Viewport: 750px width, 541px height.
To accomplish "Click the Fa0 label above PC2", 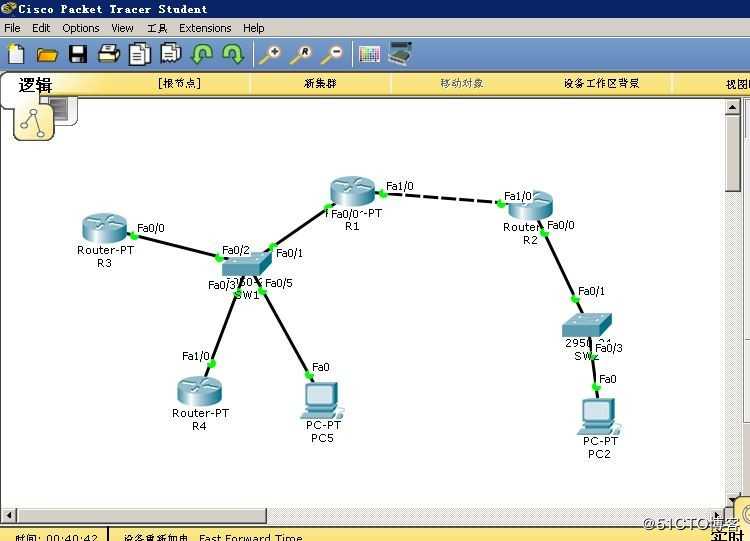I will 607,379.
